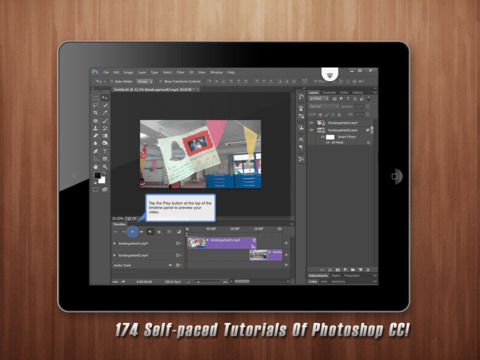Select the Rectangular Marquee tool

[x=96, y=98]
